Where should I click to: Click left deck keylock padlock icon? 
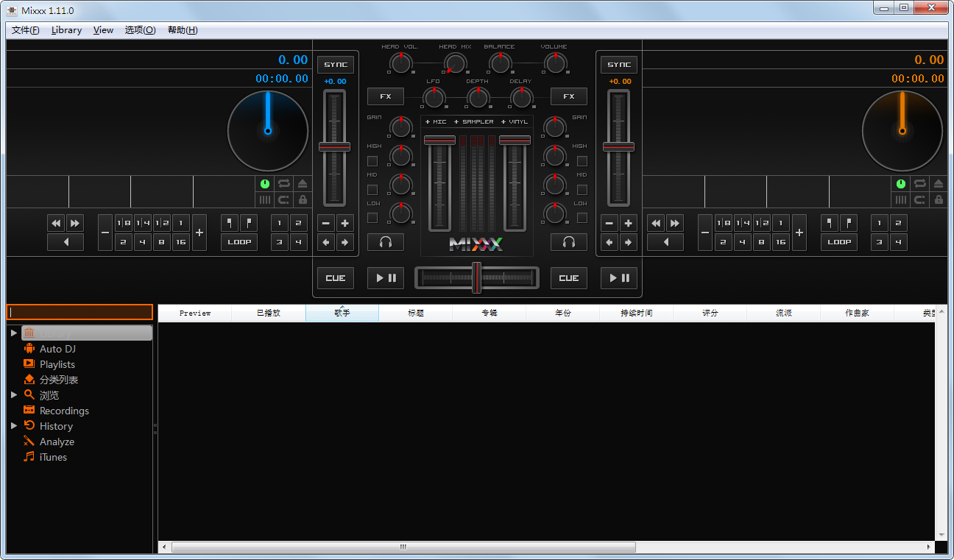tap(303, 199)
